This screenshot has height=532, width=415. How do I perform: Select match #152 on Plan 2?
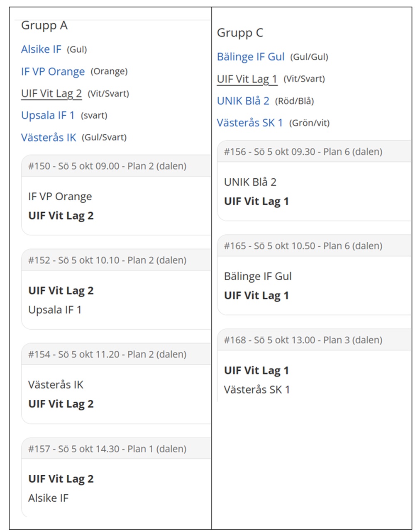(x=107, y=260)
